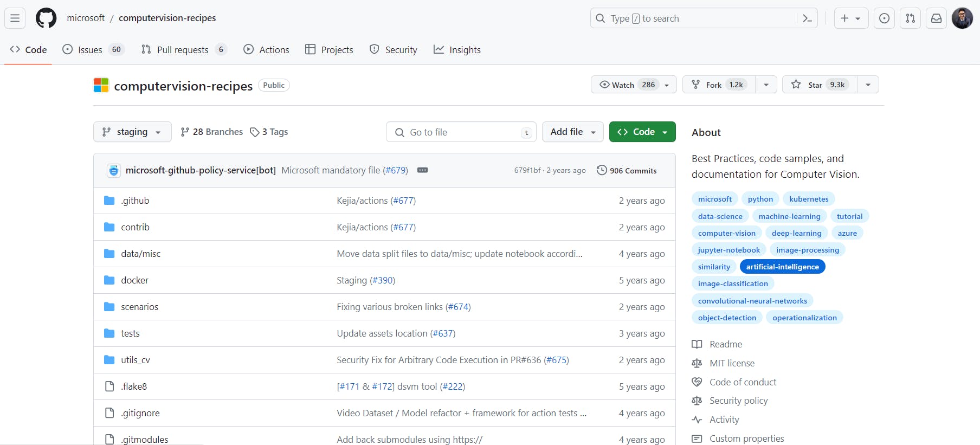The height and width of the screenshot is (445, 980).
Task: Open the computervision-recipes breadcrumb link
Action: 167,18
